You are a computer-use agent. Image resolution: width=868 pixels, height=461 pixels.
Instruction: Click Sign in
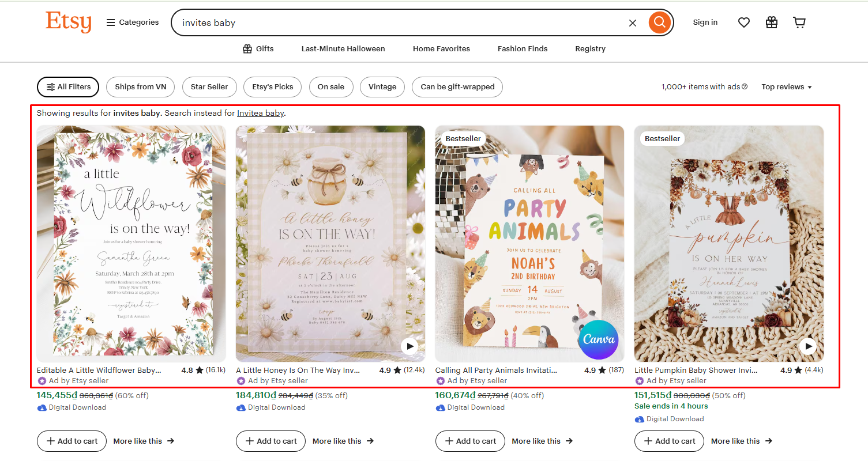pos(705,22)
